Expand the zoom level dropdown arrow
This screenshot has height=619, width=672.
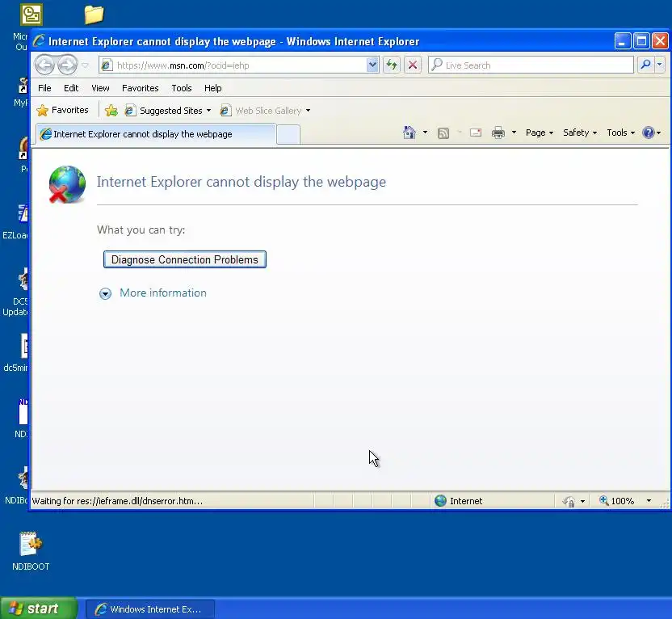[649, 501]
